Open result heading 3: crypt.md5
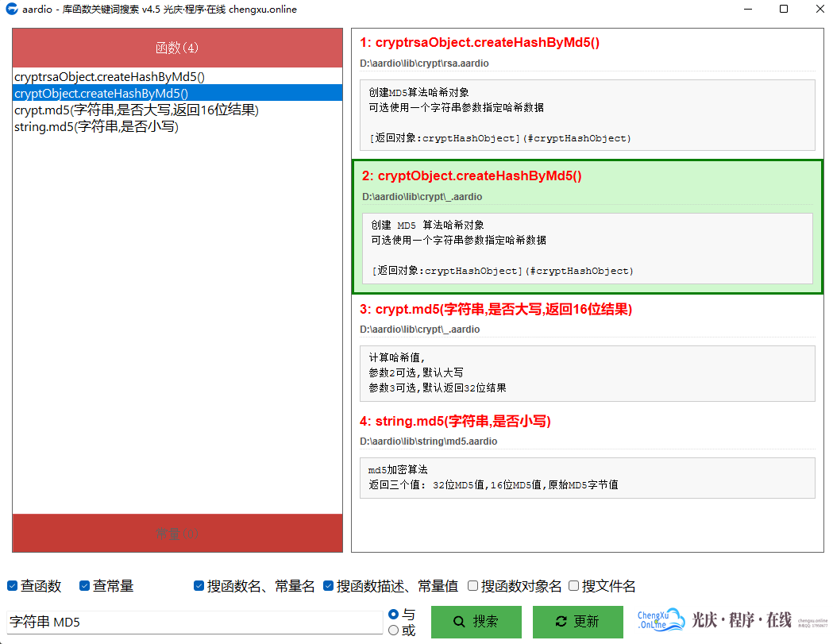 [496, 309]
